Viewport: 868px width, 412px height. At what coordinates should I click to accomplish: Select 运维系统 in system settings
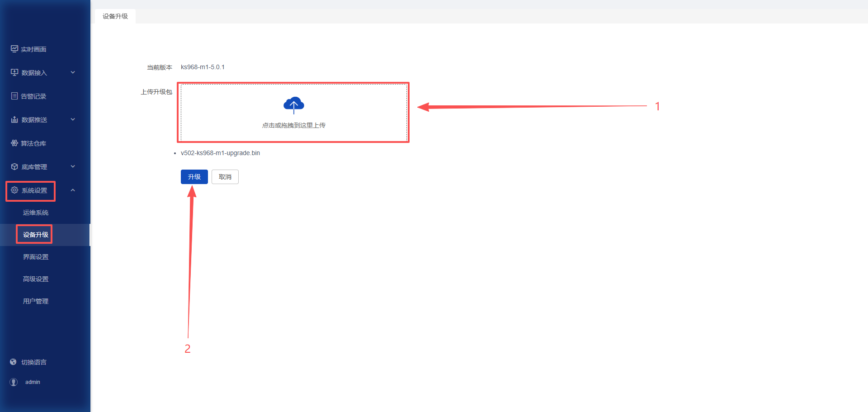36,213
